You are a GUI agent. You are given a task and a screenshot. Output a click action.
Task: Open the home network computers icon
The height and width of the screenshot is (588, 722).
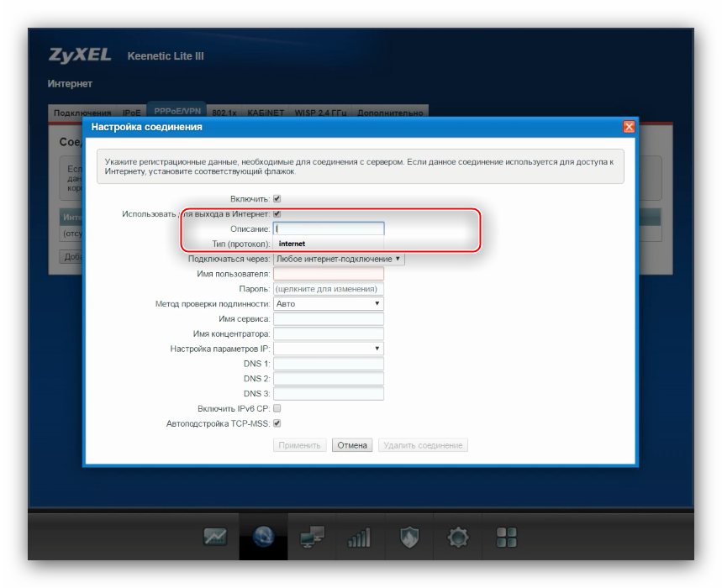(x=312, y=537)
